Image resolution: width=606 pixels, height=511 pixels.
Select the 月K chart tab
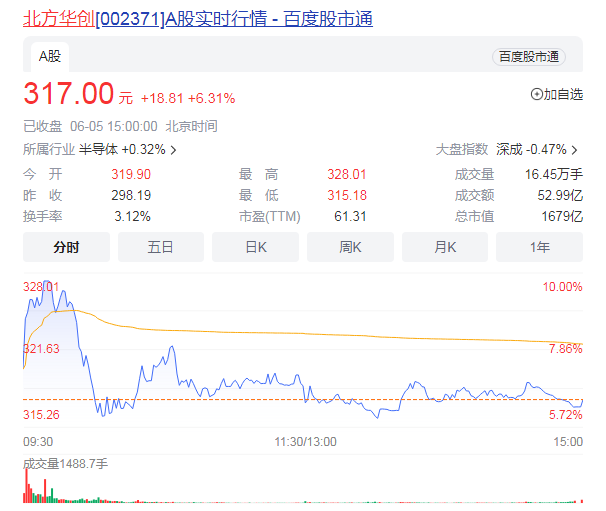point(445,247)
